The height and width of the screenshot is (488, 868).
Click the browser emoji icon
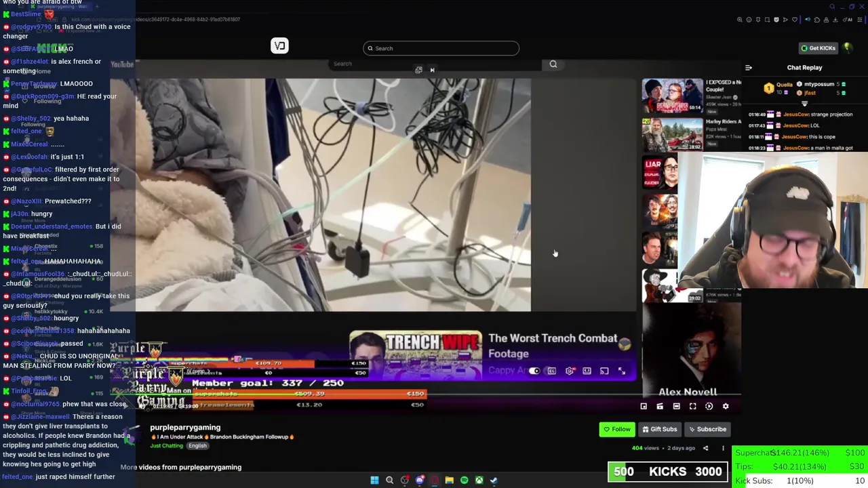pos(749,20)
